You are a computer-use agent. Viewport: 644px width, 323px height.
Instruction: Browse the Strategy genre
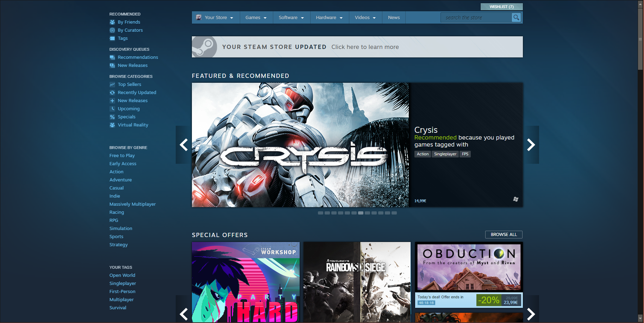119,245
